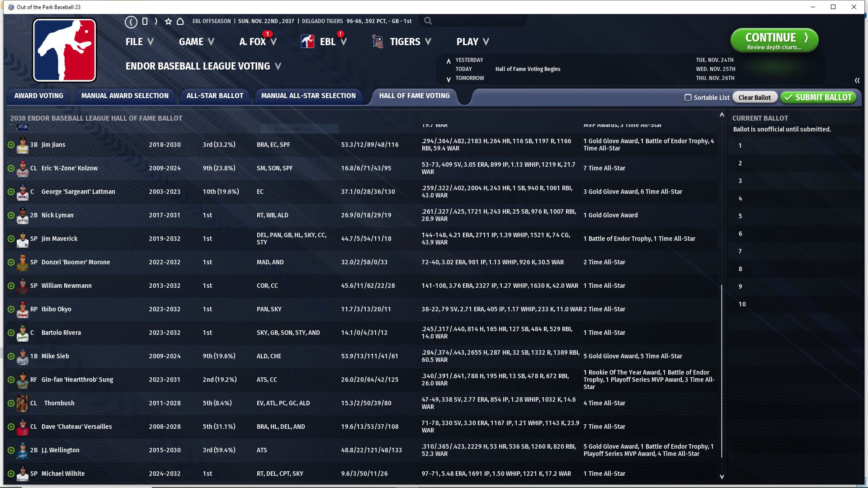Click the Clear Ballot button
The height and width of the screenshot is (488, 868).
[x=754, y=98]
